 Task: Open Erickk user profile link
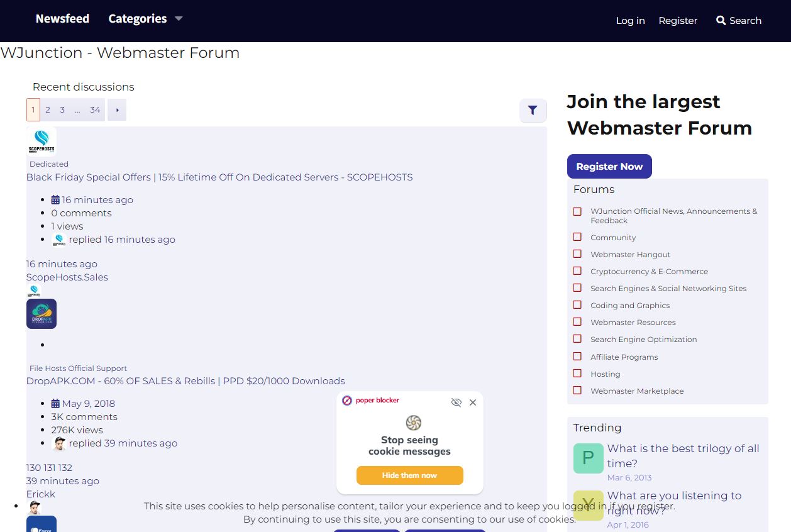(41, 494)
